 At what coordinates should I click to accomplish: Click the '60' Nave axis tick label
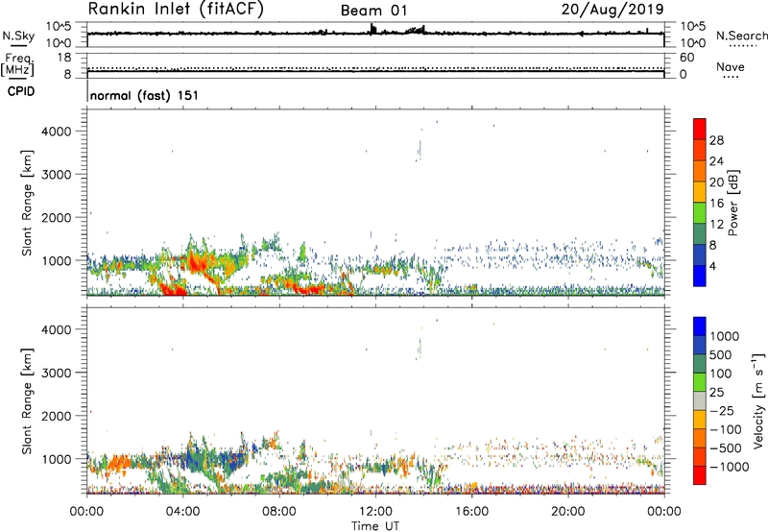click(x=686, y=58)
